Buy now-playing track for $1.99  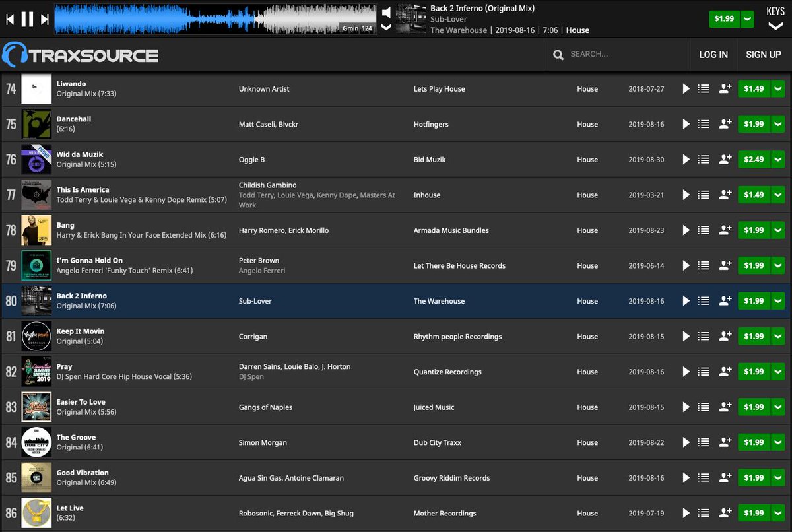point(724,18)
